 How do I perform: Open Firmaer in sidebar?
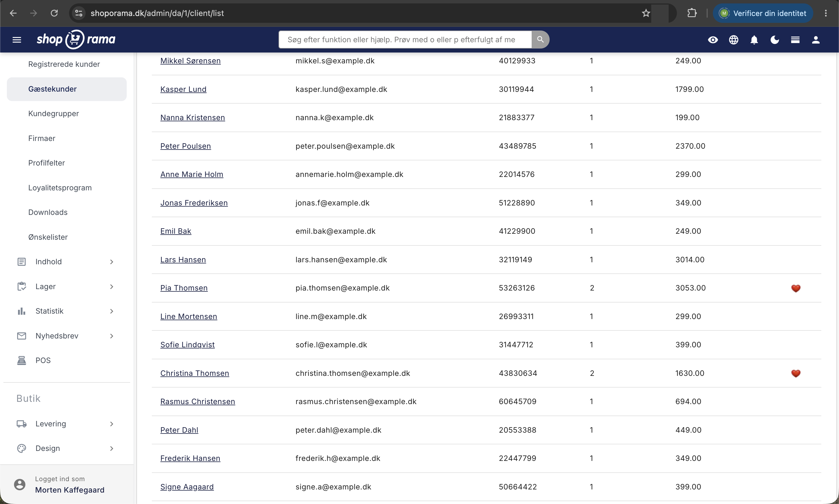pyautogui.click(x=41, y=138)
